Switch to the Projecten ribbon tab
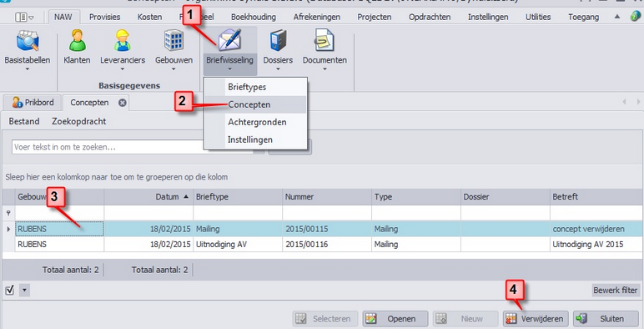644x329 pixels. 375,17
